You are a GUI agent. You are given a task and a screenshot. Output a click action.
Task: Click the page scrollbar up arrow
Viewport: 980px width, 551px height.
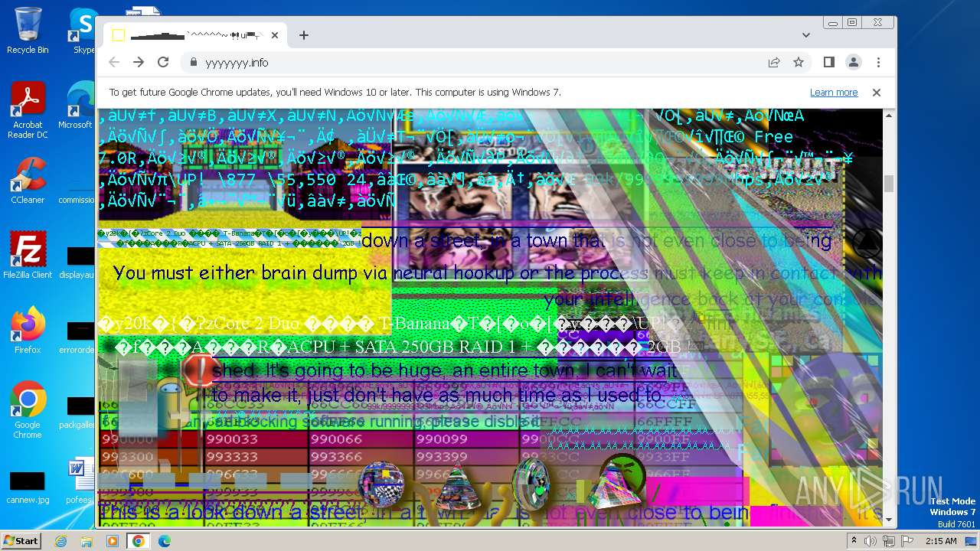(889, 116)
